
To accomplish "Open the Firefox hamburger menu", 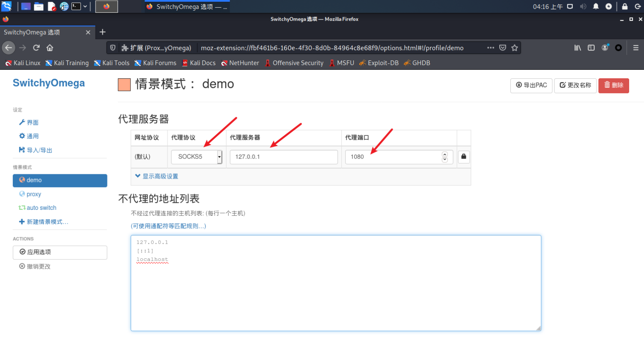I will coord(636,48).
